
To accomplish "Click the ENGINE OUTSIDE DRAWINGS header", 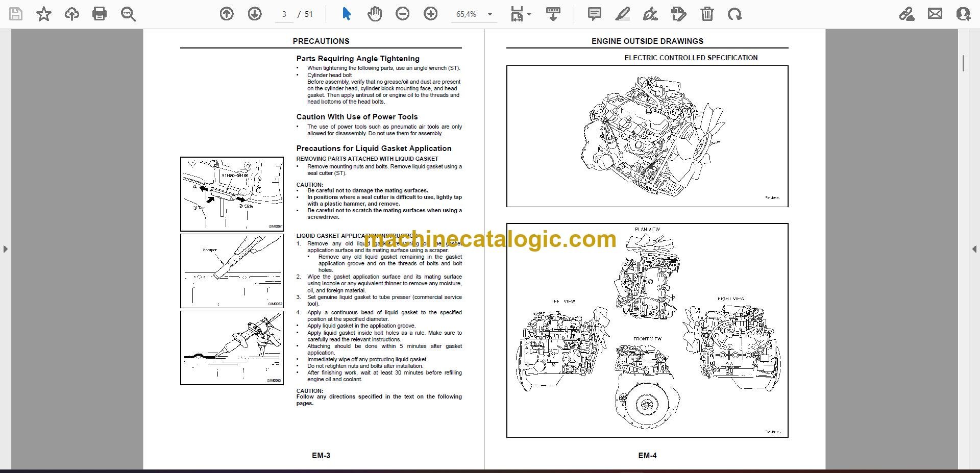I will 647,41.
